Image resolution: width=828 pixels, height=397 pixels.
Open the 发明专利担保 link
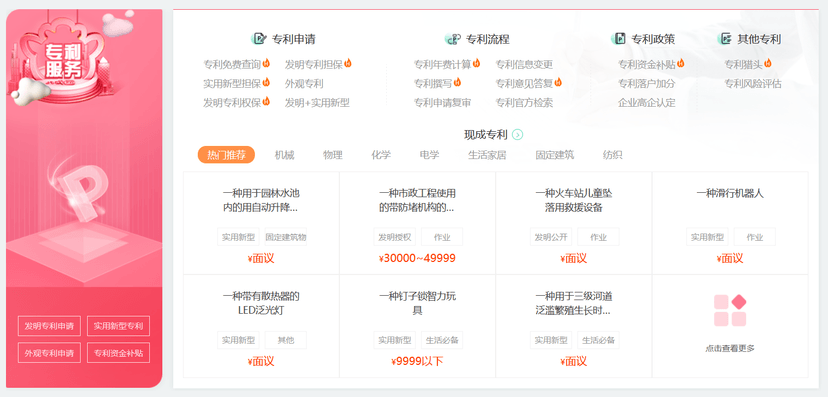[314, 64]
